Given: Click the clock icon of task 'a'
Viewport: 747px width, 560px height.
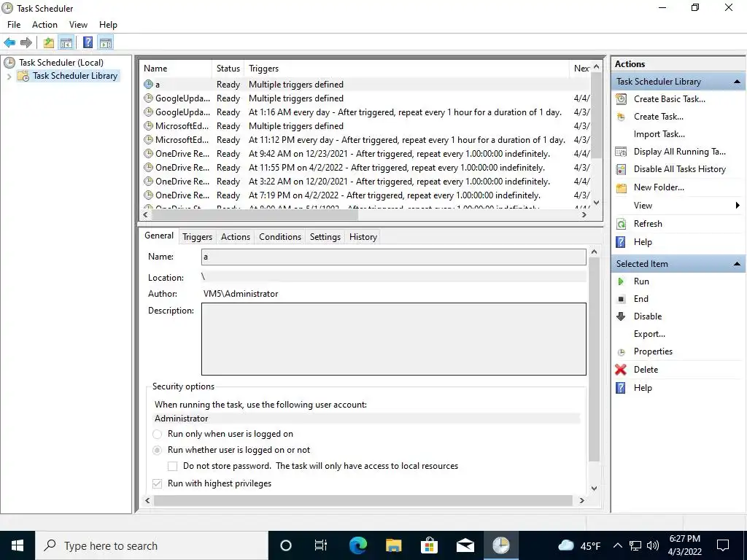Looking at the screenshot, I should click(x=148, y=85).
